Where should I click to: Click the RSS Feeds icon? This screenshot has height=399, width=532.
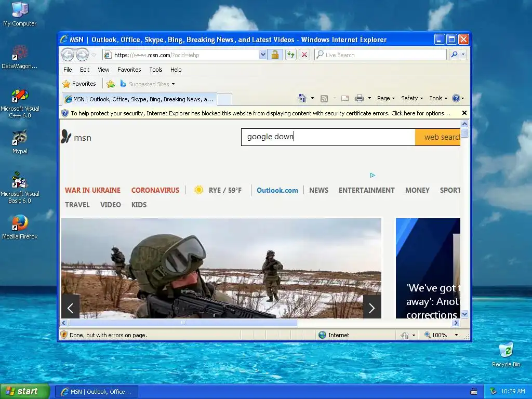click(x=324, y=98)
